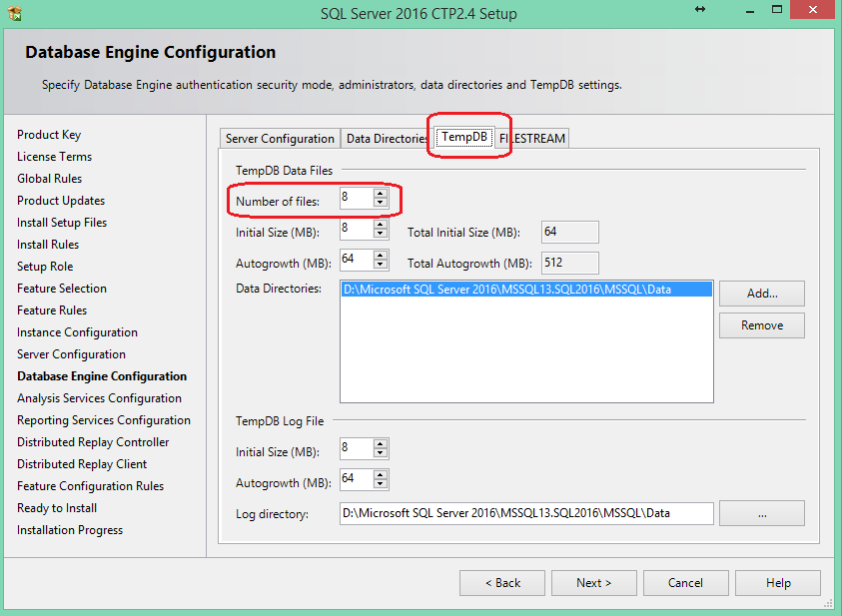
Task: Switch to the Data Directories tab
Action: (387, 139)
